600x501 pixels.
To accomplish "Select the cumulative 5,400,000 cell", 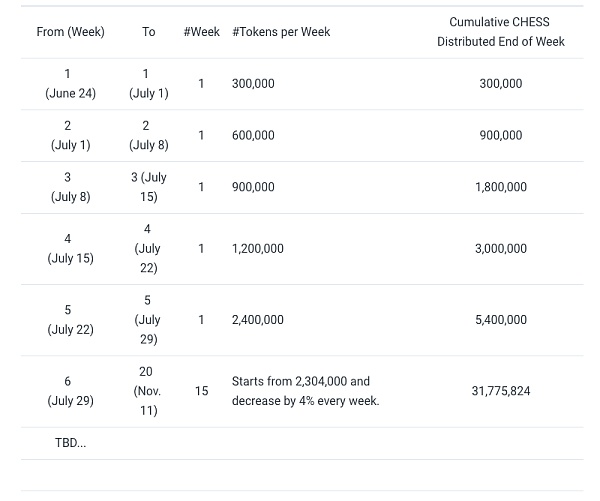I will coord(500,320).
